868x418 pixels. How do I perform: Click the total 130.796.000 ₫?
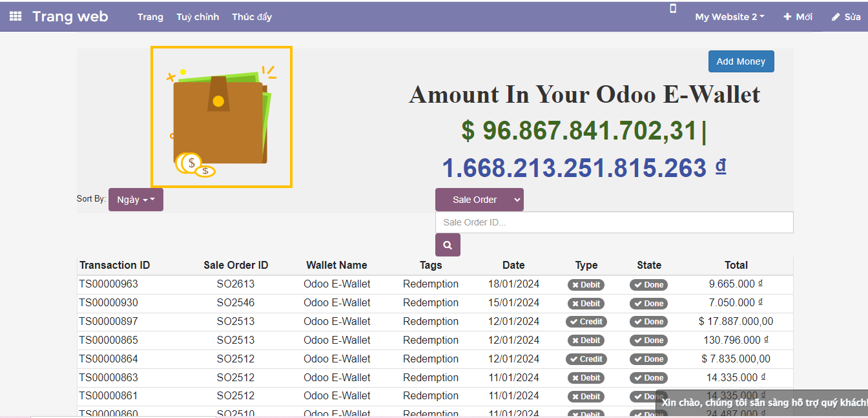coord(736,340)
